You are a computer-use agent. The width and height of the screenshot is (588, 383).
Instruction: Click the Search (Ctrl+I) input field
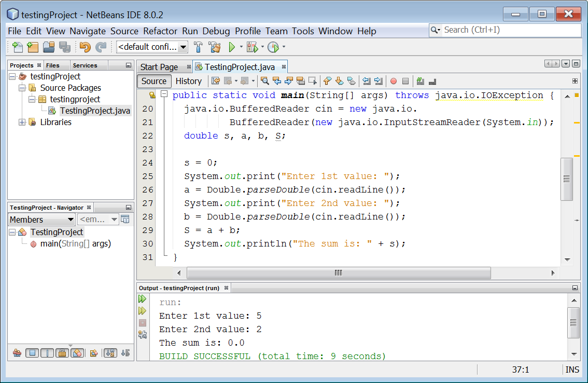pos(511,30)
